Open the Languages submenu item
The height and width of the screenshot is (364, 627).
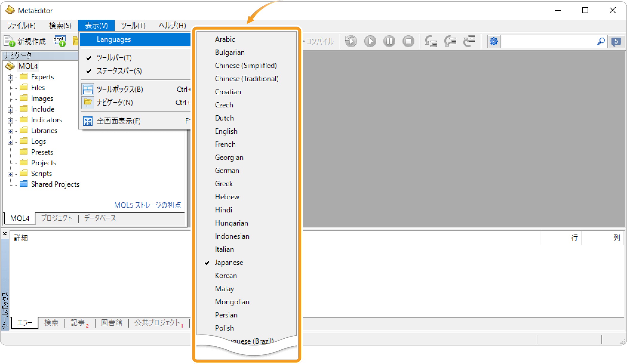[136, 39]
